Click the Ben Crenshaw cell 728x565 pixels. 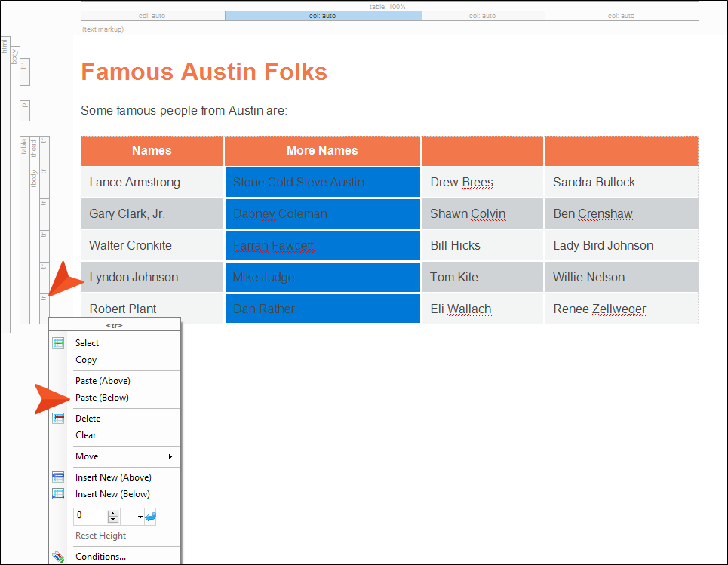point(621,214)
